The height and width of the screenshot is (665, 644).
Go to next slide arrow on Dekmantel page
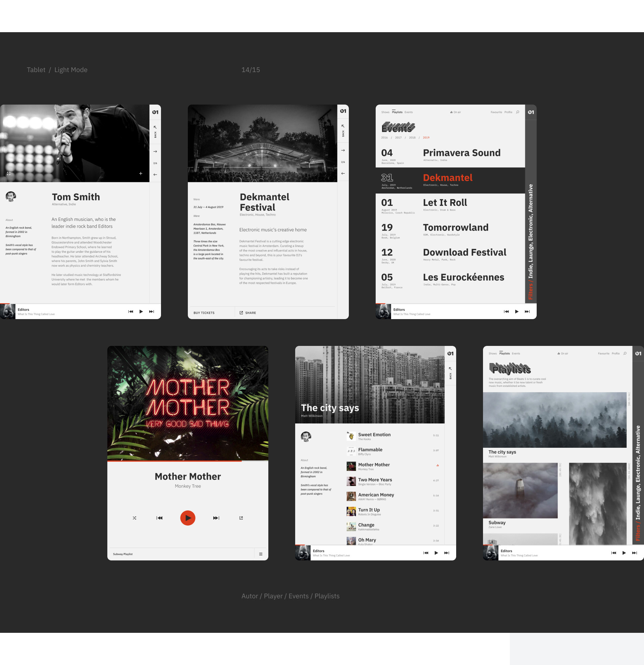[343, 150]
